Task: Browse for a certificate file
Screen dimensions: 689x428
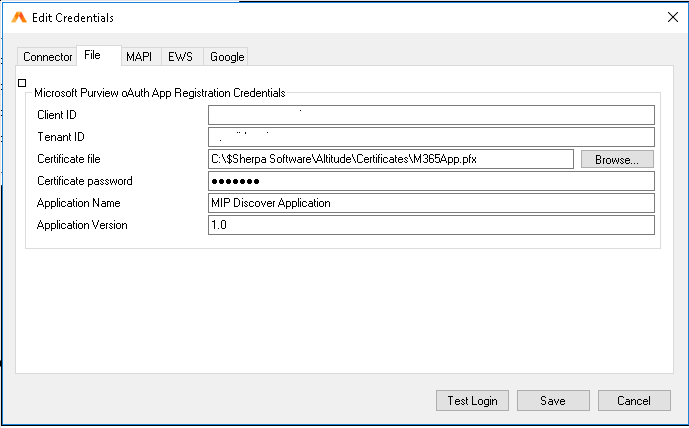Action: tap(617, 159)
